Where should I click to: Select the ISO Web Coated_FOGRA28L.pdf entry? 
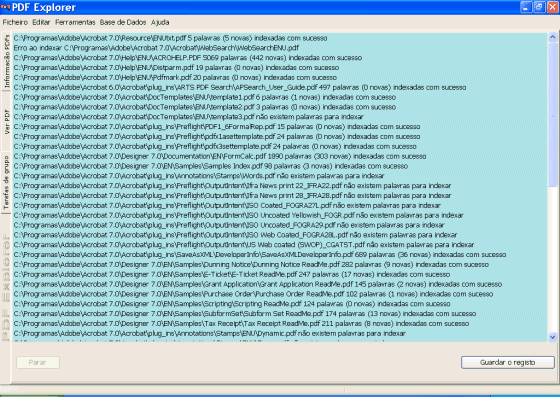click(235, 235)
